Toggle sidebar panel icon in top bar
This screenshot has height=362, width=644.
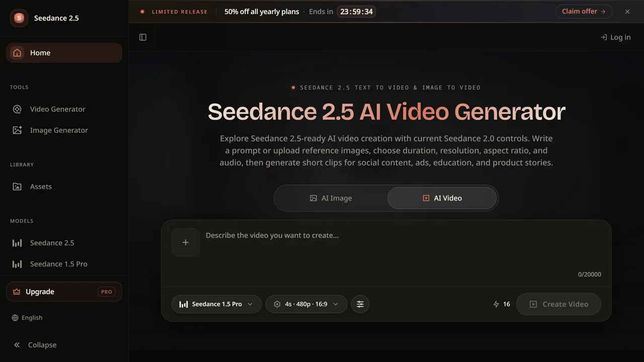point(143,37)
